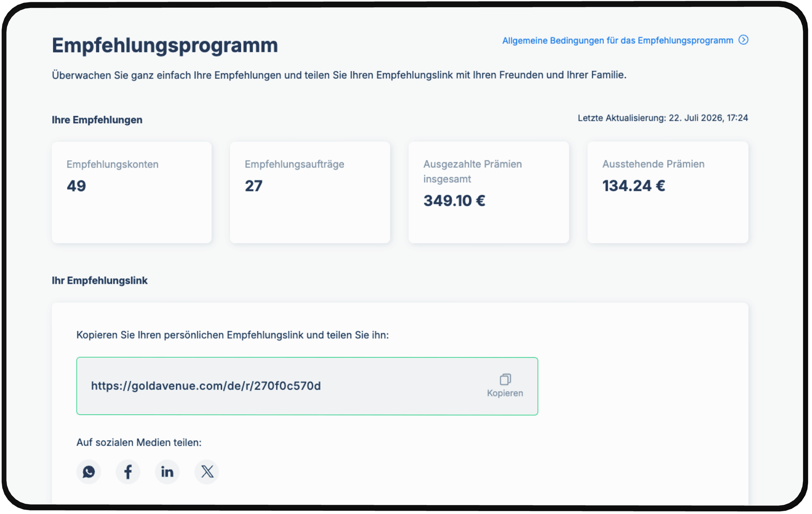Share referral link on Facebook
This screenshot has height=514, width=812.
(128, 472)
